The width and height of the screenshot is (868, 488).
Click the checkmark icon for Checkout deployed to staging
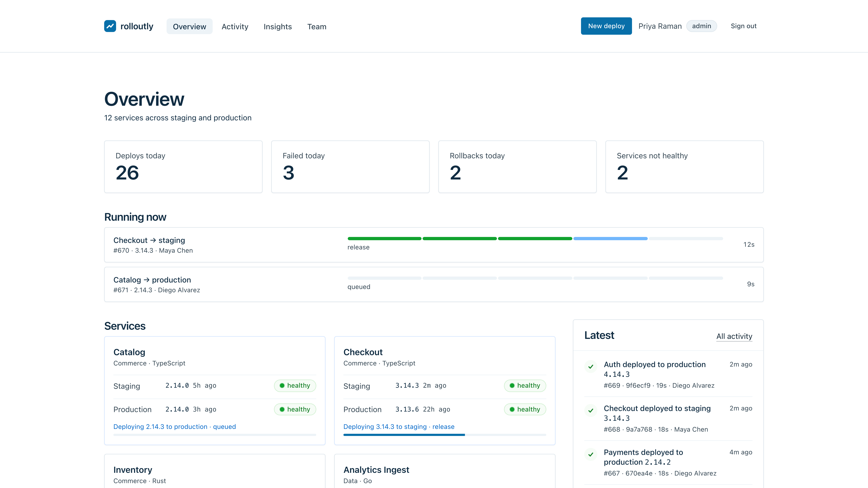tap(591, 410)
